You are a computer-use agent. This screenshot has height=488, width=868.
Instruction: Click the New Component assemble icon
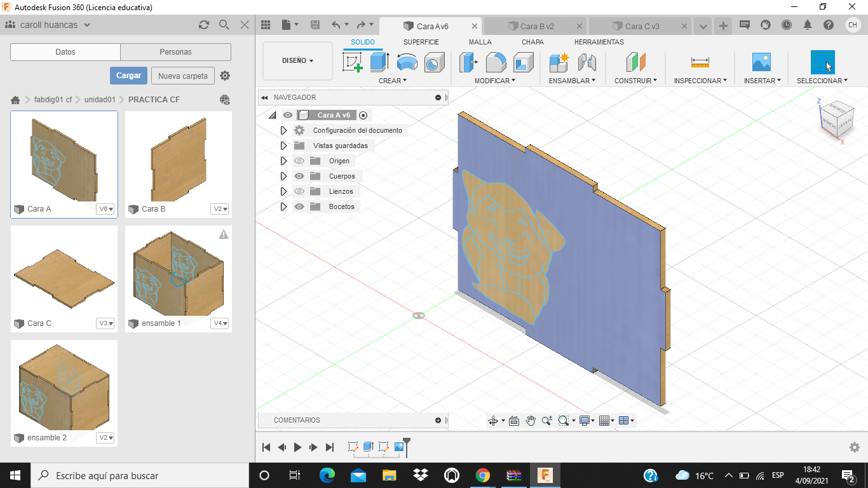(x=559, y=62)
